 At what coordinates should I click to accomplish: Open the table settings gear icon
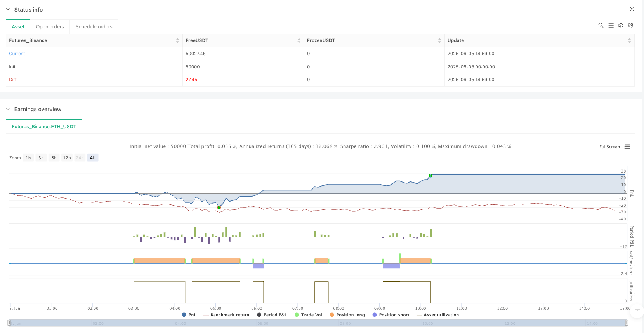[x=630, y=25]
